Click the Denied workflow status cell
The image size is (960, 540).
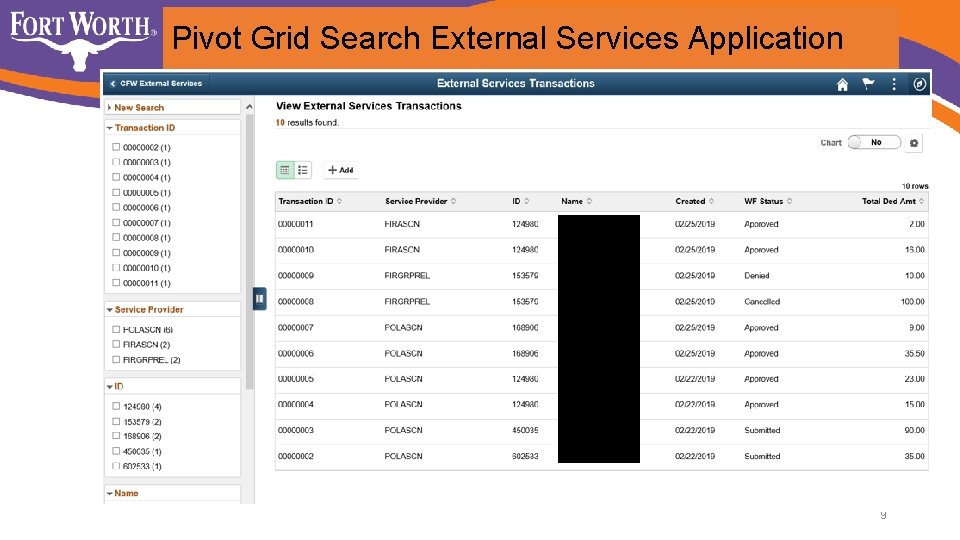(757, 276)
